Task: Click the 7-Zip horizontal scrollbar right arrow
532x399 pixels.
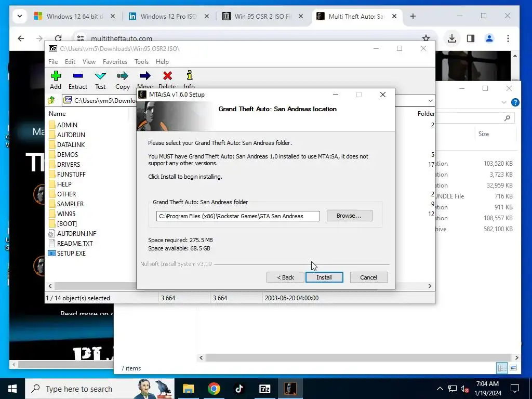Action: tap(430, 286)
